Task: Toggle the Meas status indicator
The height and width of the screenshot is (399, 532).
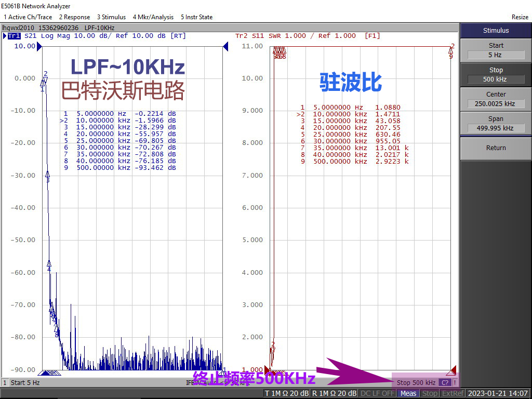Action: point(408,393)
